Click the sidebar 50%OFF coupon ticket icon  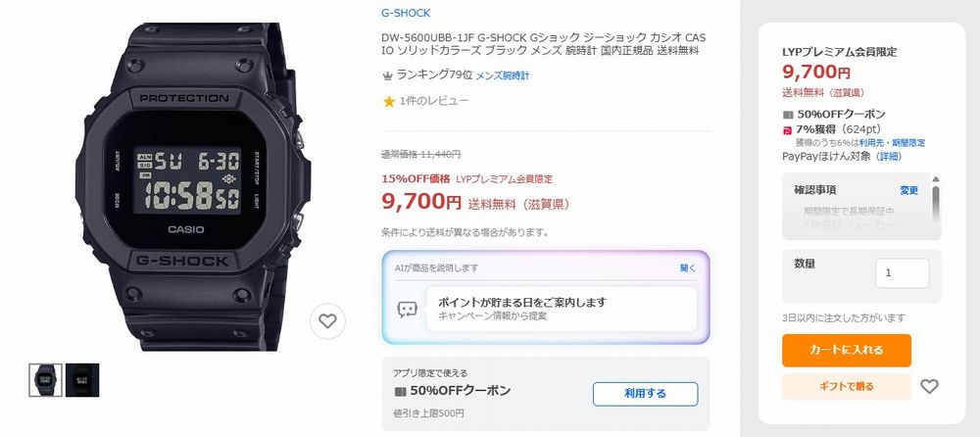click(x=788, y=115)
